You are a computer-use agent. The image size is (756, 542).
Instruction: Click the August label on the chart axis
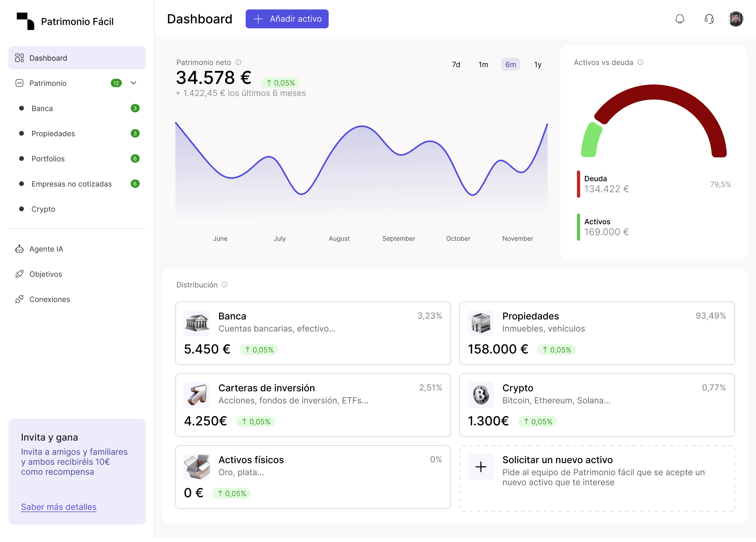click(x=339, y=238)
